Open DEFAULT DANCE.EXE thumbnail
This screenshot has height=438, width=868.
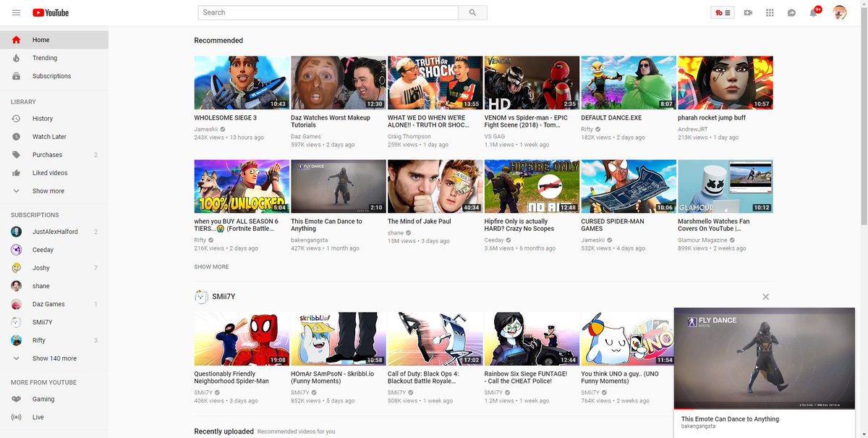click(628, 83)
